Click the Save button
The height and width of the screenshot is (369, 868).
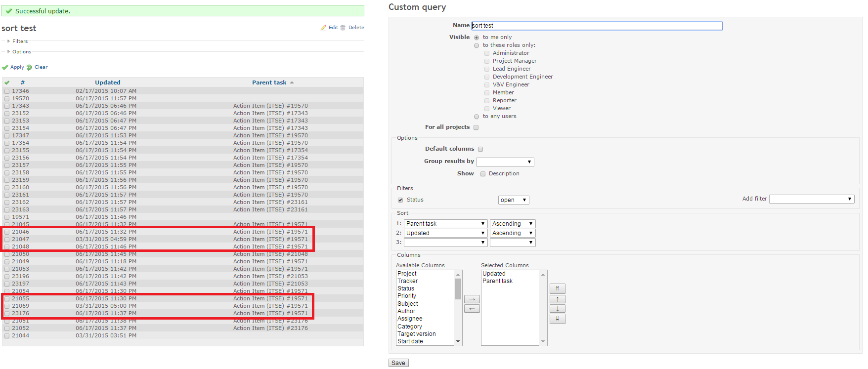click(398, 363)
